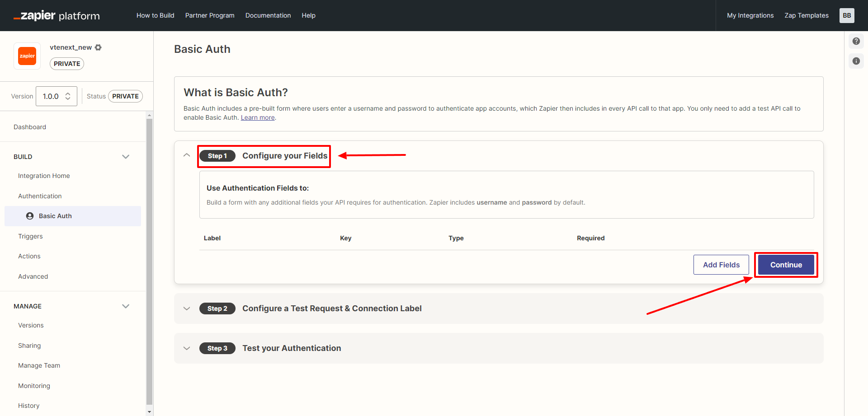Open Sharing under Manage

coord(29,346)
